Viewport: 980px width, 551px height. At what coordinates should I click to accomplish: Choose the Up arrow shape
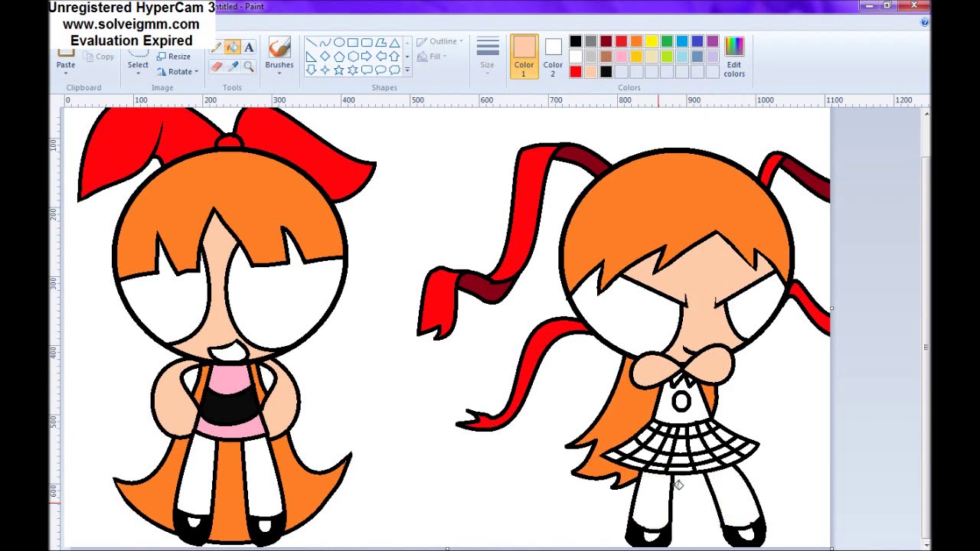(394, 57)
